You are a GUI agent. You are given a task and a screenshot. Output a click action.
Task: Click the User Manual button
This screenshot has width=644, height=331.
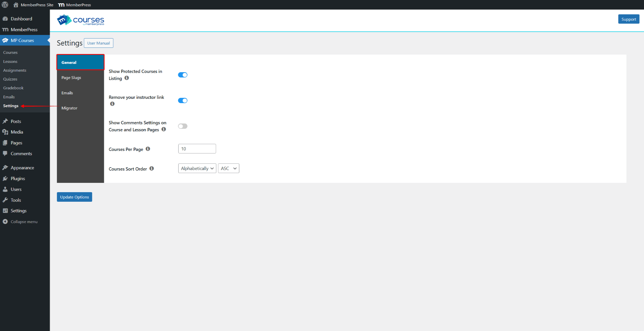(99, 43)
